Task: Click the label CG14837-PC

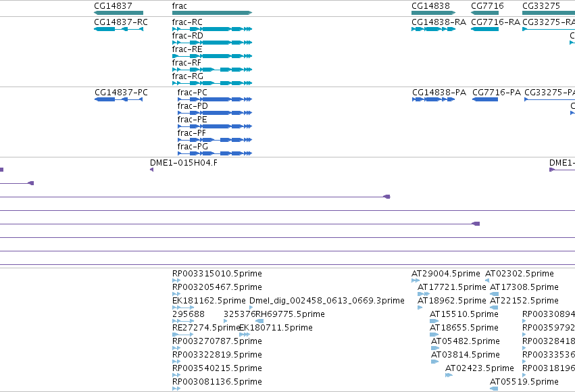Action: click(x=121, y=93)
